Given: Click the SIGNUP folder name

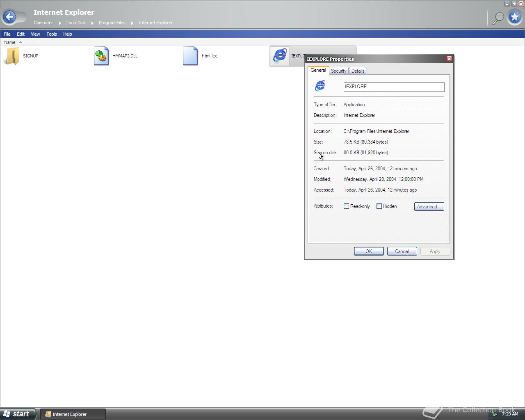Looking at the screenshot, I should [x=31, y=56].
